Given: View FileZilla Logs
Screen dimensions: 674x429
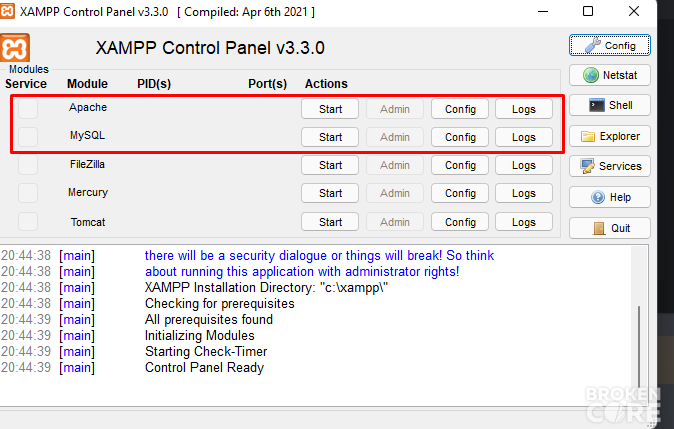Looking at the screenshot, I should [x=524, y=165].
